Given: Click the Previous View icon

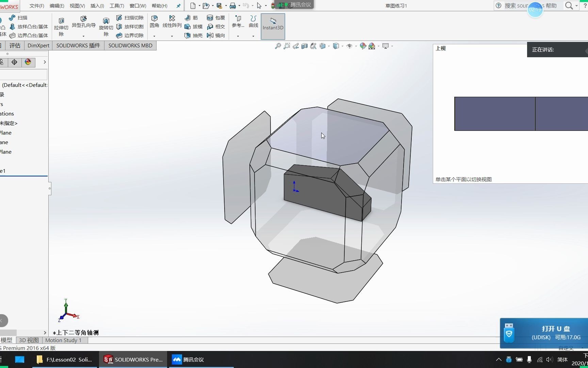Looking at the screenshot, I should click(x=296, y=46).
